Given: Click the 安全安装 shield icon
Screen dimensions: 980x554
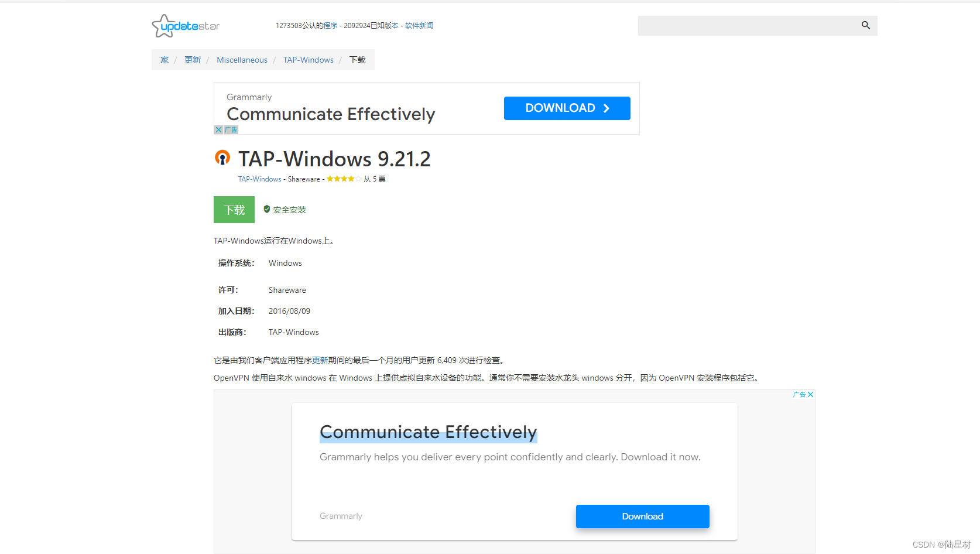Looking at the screenshot, I should (267, 209).
